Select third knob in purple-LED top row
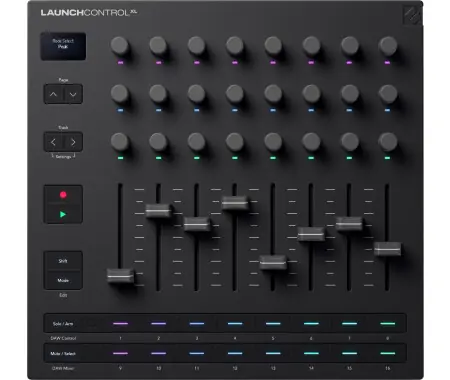Image resolution: width=450 pixels, height=380 pixels. coord(196,46)
